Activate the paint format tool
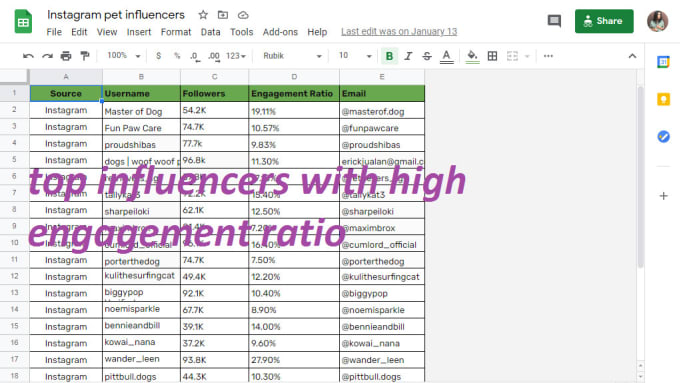680x383 pixels. click(85, 56)
